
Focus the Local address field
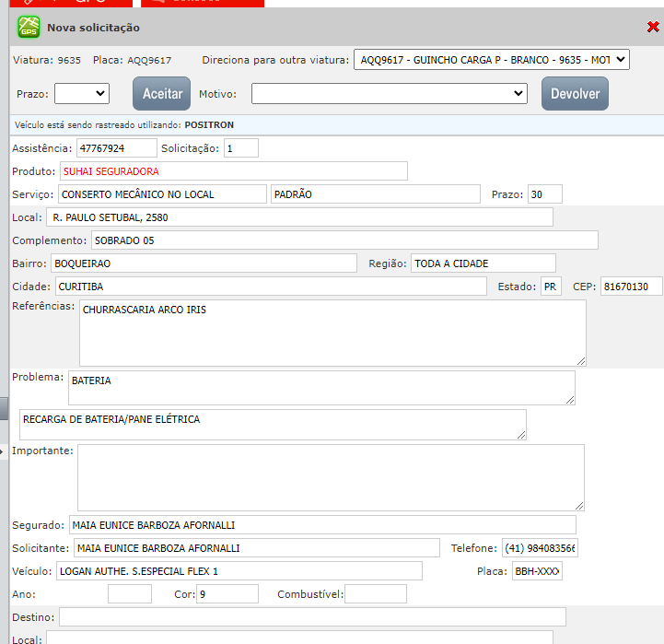(x=298, y=217)
